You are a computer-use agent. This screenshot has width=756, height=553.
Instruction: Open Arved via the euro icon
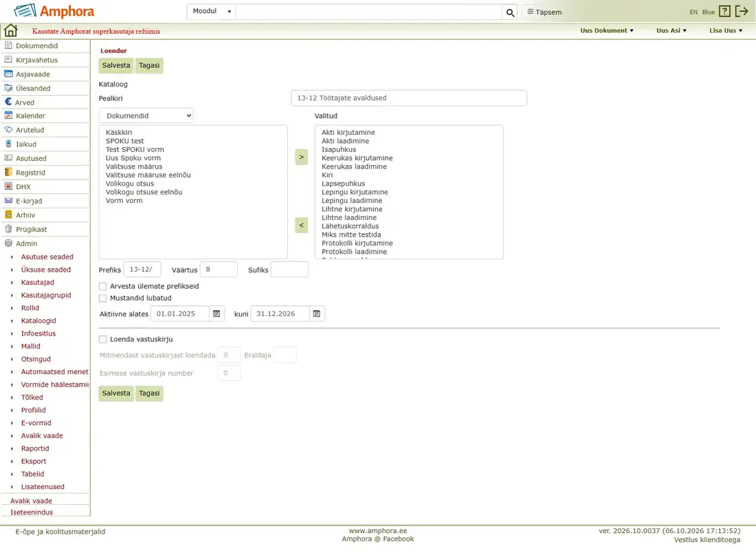[8, 102]
